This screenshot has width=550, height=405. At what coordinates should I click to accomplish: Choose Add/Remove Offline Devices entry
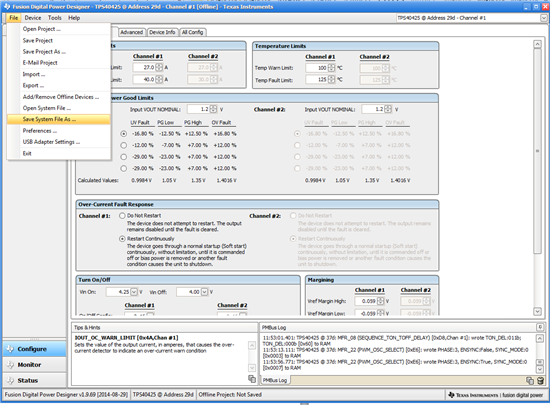coord(59,97)
